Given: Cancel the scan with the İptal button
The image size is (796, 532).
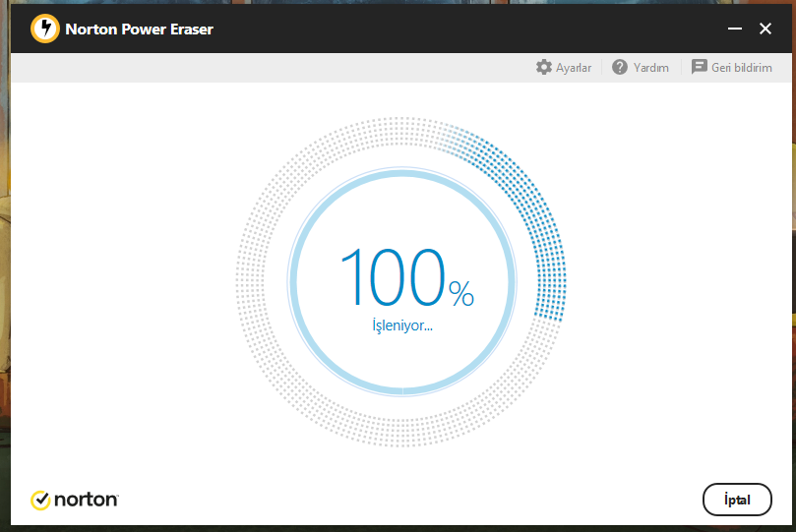Looking at the screenshot, I should 737,500.
